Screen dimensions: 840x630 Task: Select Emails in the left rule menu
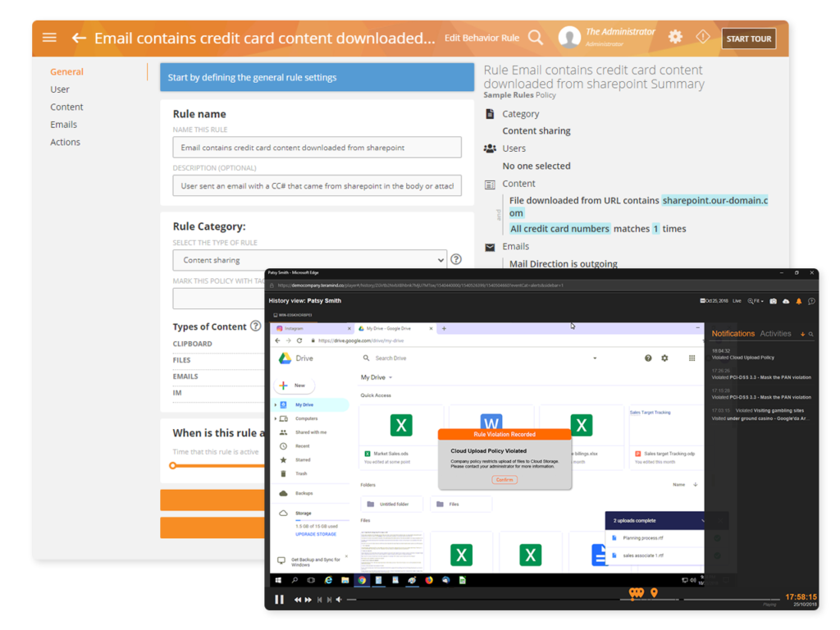click(x=63, y=125)
